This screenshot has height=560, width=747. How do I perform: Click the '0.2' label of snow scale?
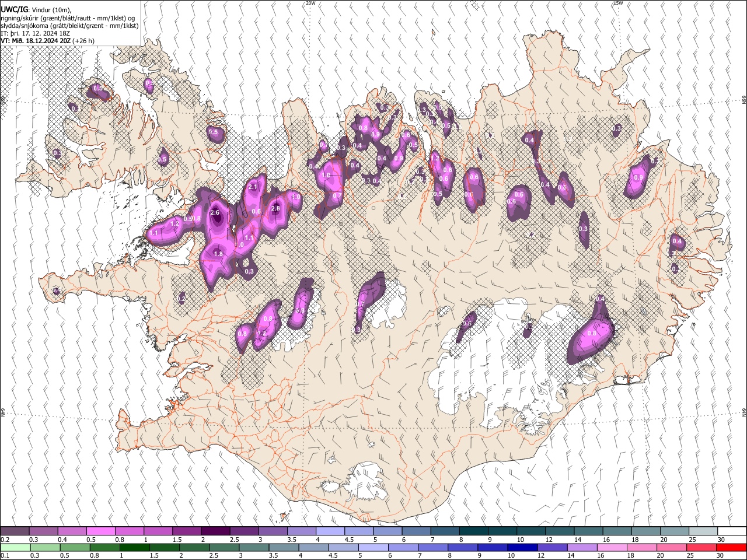click(x=5, y=539)
